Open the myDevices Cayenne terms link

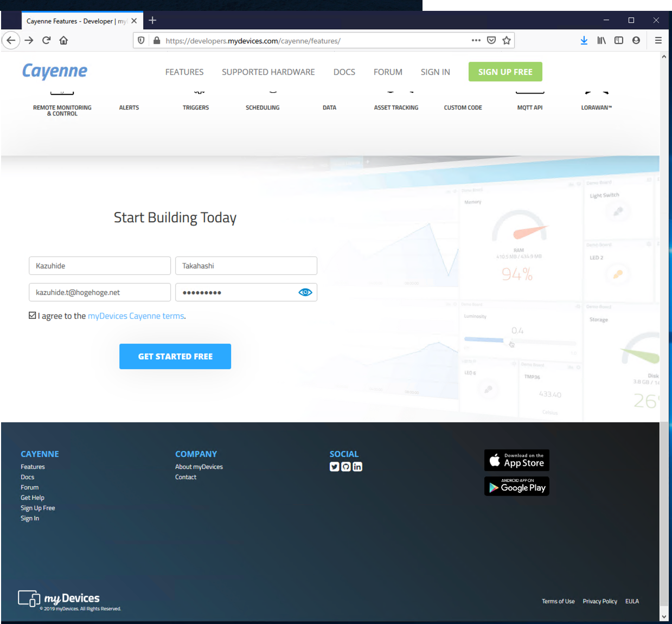tap(136, 316)
